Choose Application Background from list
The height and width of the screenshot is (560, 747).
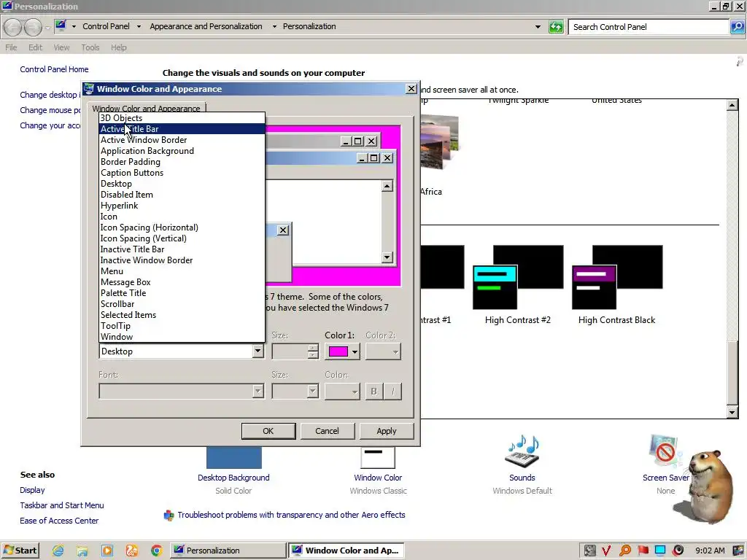click(x=182, y=151)
